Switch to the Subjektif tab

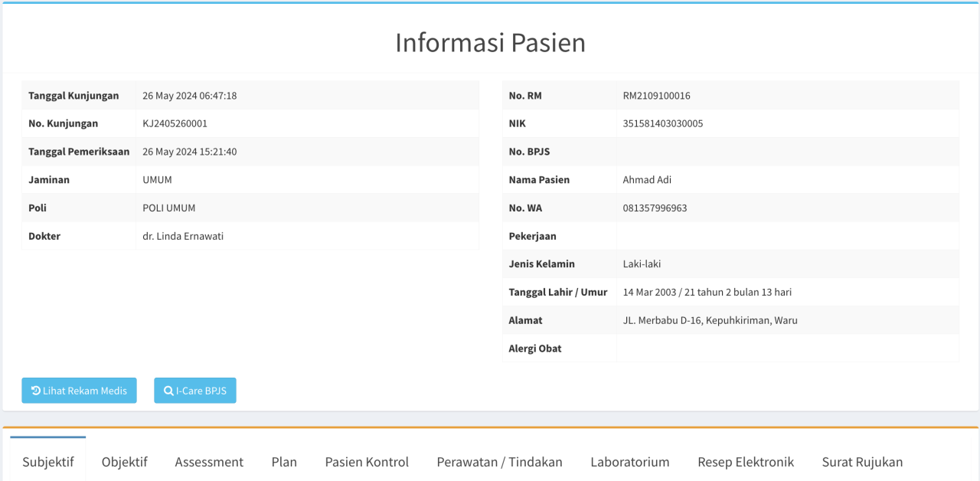[48, 462]
